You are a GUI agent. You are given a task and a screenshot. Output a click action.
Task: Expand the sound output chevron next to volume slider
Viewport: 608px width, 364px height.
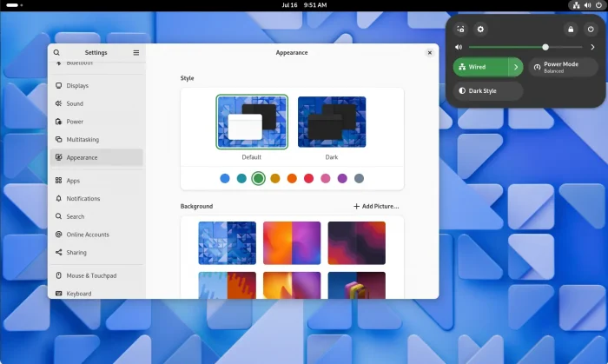point(593,47)
